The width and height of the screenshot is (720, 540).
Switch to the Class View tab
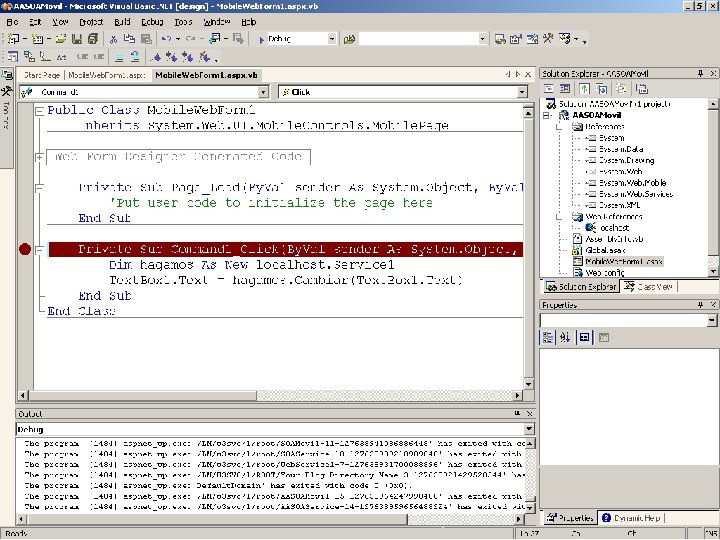648,287
